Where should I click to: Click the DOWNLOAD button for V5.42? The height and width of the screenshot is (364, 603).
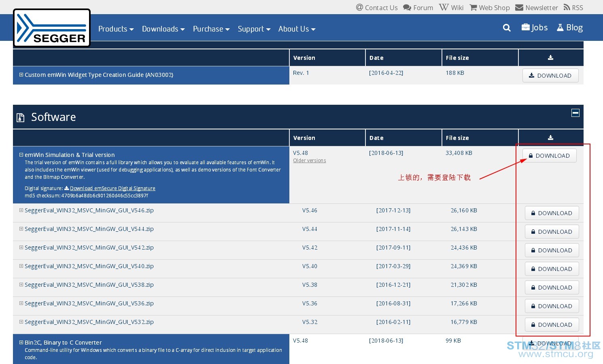(x=552, y=250)
